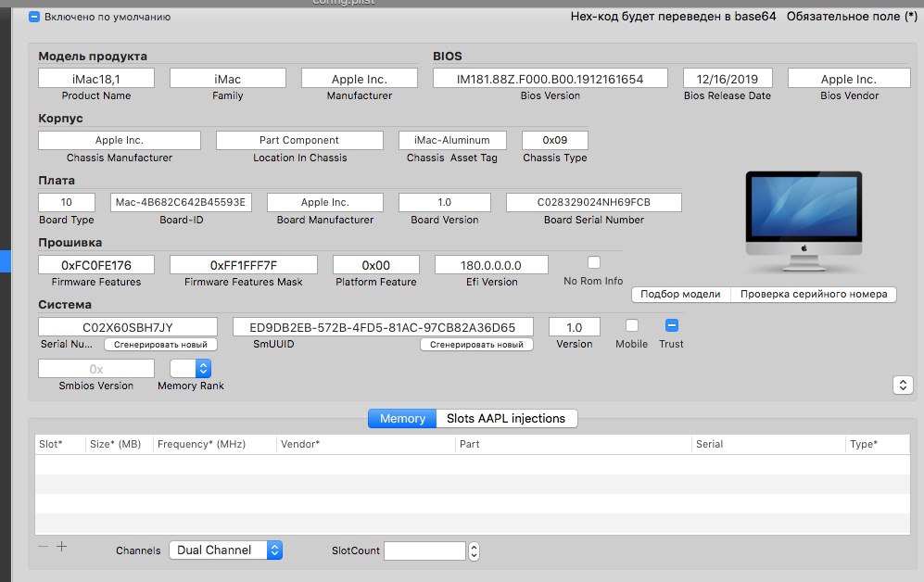This screenshot has height=582, width=924.
Task: Click the minus icon to remove memory slot
Action: click(x=43, y=547)
